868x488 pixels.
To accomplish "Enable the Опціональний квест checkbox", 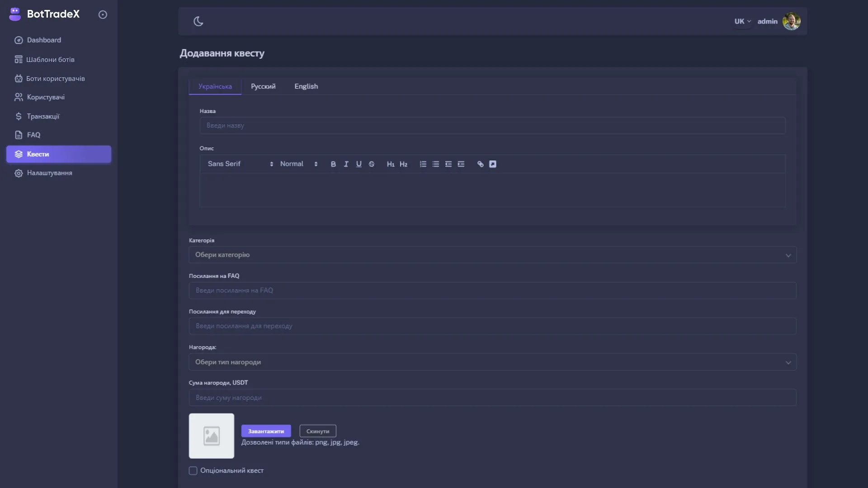I will [x=193, y=470].
